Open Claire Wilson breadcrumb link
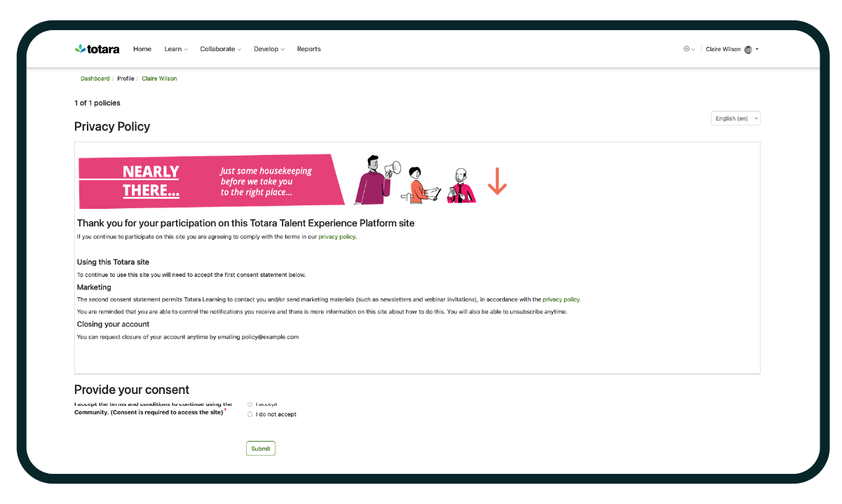This screenshot has width=842, height=504. (x=159, y=79)
